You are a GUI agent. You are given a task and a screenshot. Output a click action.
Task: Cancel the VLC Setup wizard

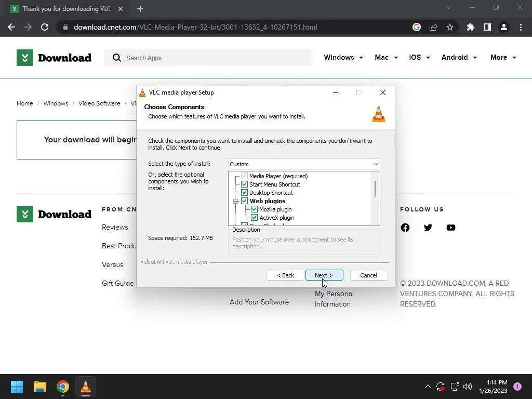pos(368,275)
